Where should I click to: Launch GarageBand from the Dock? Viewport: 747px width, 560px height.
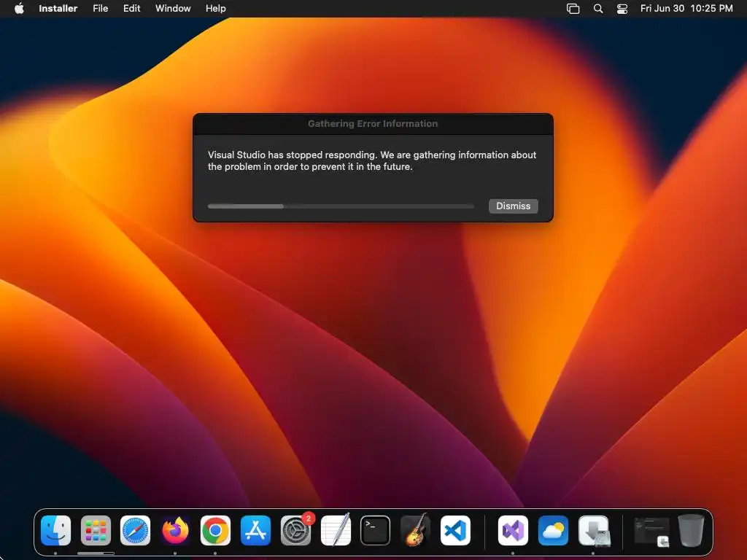tap(415, 531)
